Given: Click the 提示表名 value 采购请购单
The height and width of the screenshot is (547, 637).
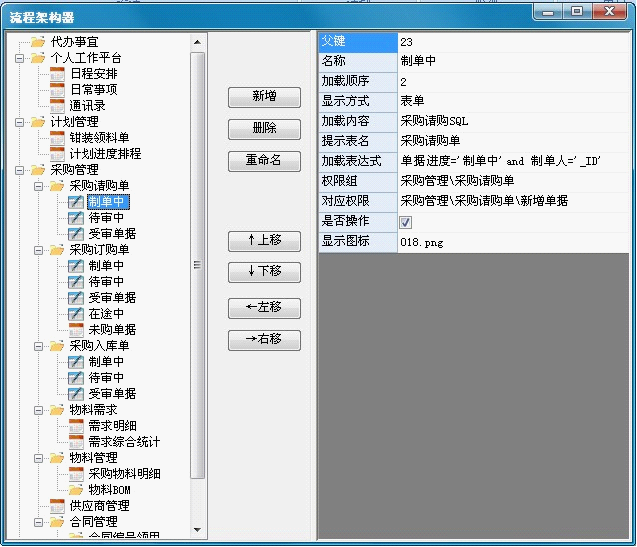Looking at the screenshot, I should (x=514, y=142).
